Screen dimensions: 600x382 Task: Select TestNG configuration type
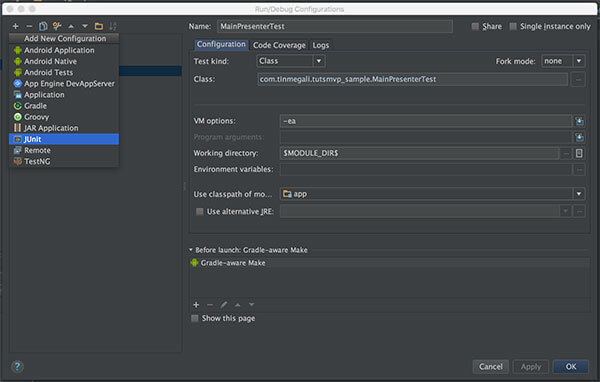click(x=64, y=161)
